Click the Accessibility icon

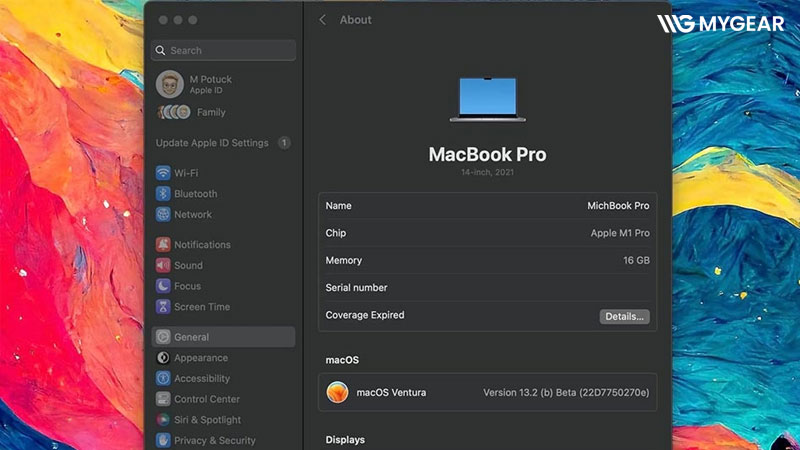[163, 379]
